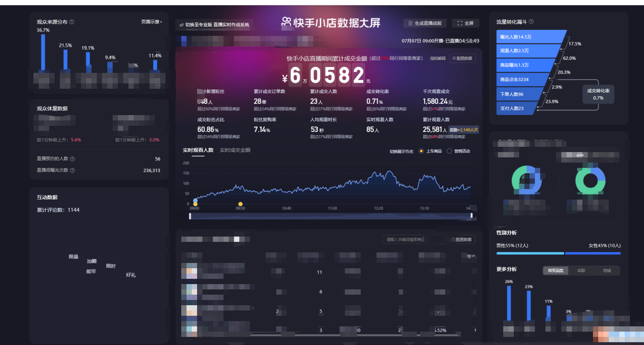Image resolution: width=644 pixels, height=345 pixels.
Task: Click 限量 word in comment cloud
Action: [74, 257]
